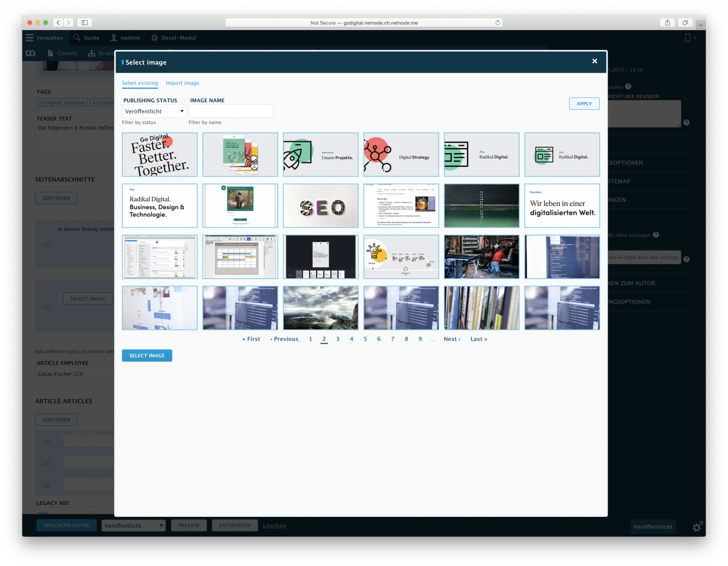Click the Safari back button
728x566 pixels.
pyautogui.click(x=58, y=23)
